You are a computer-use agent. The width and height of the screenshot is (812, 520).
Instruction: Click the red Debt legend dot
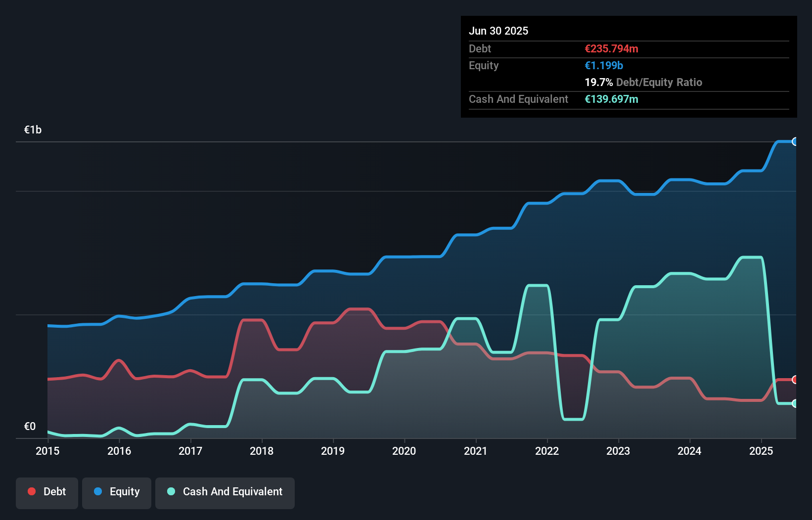pyautogui.click(x=31, y=491)
